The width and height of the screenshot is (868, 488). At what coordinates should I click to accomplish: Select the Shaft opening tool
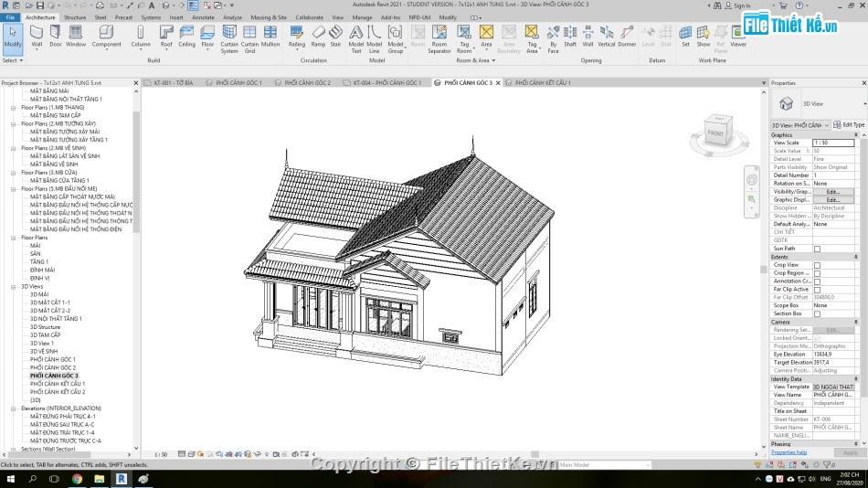pos(570,37)
